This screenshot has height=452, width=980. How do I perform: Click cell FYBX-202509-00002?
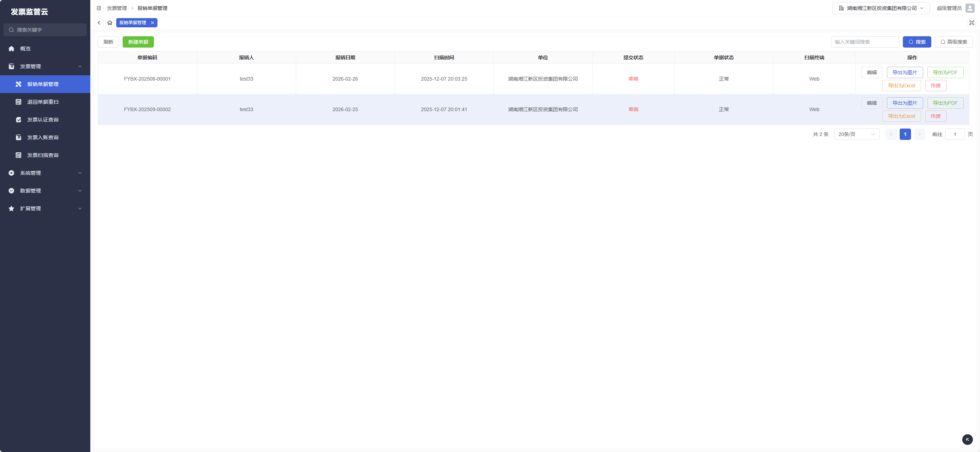(147, 109)
